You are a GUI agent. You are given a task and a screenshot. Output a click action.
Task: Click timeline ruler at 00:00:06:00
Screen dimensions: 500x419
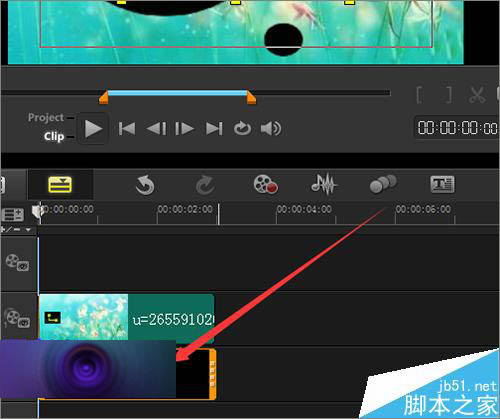pos(423,209)
